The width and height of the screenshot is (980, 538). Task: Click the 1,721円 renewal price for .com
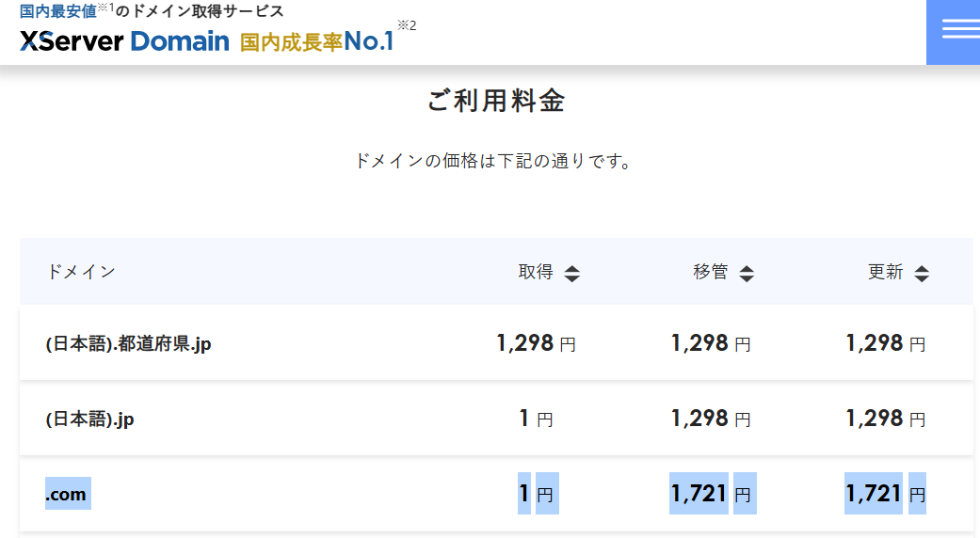click(x=885, y=494)
